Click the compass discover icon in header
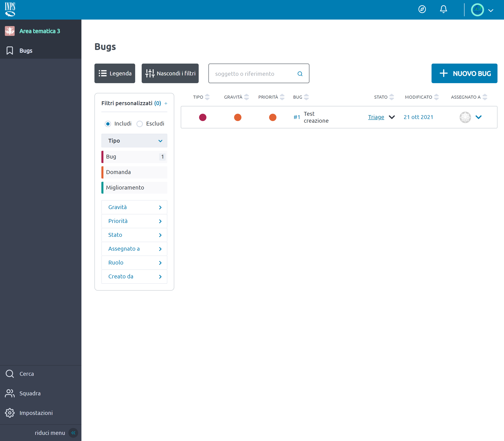The image size is (504, 441). click(x=422, y=9)
